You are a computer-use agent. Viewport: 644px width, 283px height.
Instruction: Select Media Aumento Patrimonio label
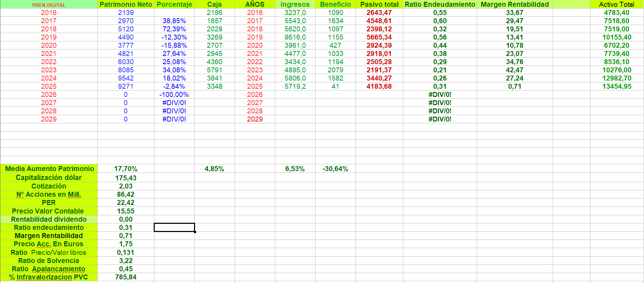49,169
